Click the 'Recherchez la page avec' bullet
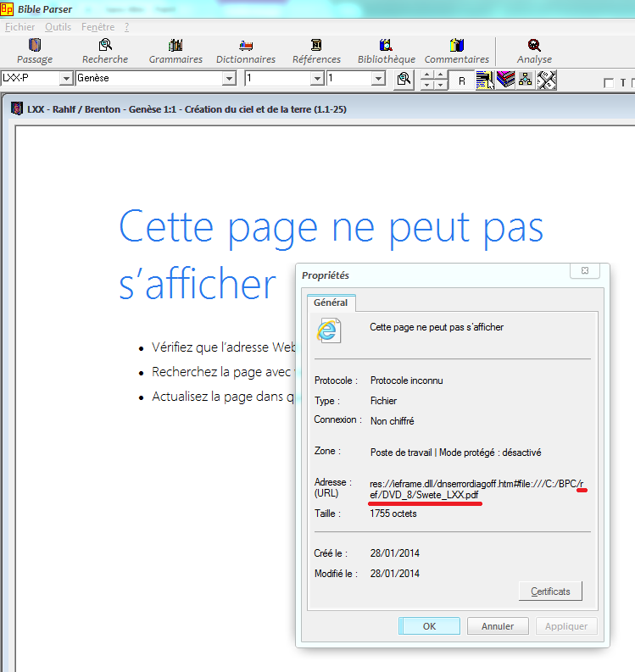Viewport: 635px width, 672px height. (x=221, y=372)
